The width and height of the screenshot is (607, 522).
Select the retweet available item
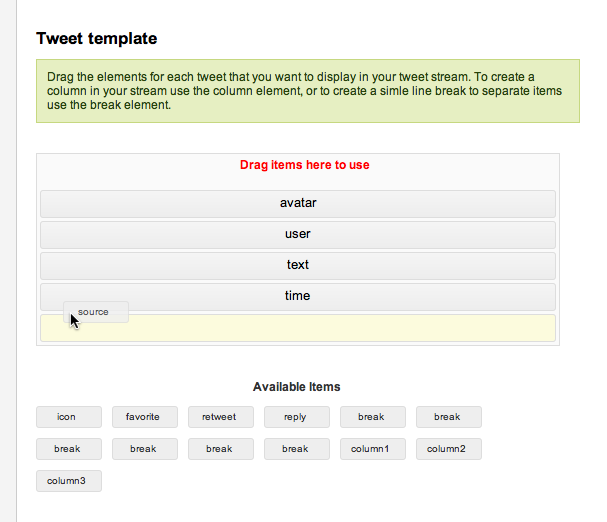221,417
